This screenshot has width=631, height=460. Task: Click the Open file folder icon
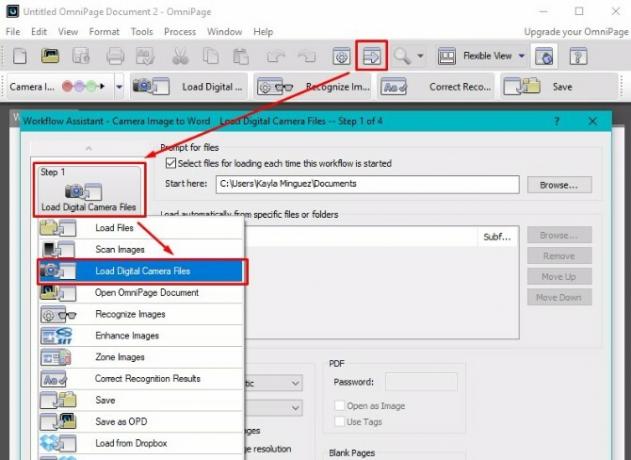(50, 56)
